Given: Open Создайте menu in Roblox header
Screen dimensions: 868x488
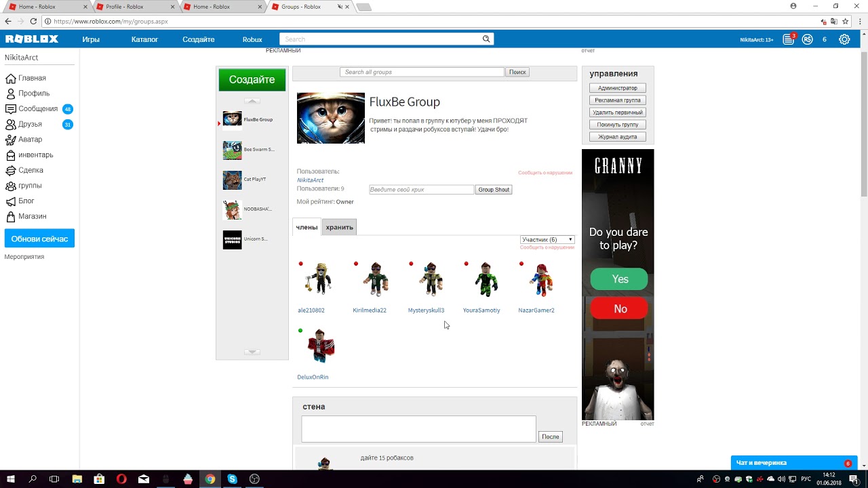Looking at the screenshot, I should [x=198, y=39].
